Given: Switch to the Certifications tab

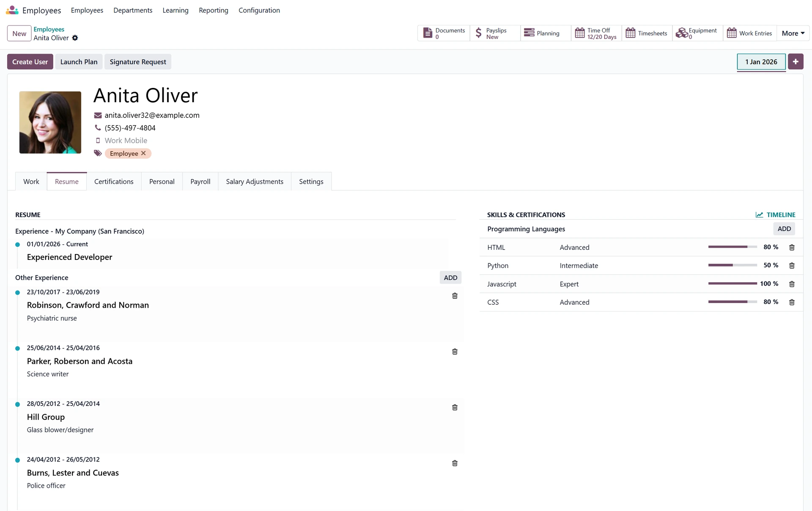Looking at the screenshot, I should click(114, 181).
